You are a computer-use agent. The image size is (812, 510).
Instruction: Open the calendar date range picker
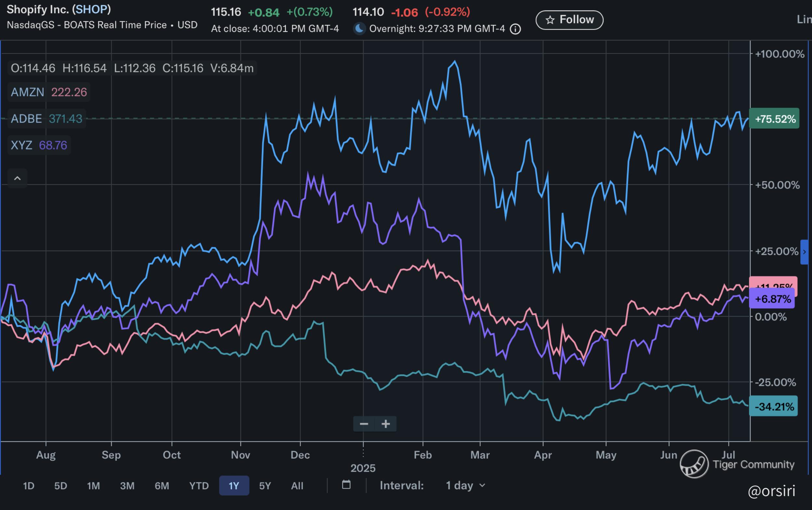(346, 485)
